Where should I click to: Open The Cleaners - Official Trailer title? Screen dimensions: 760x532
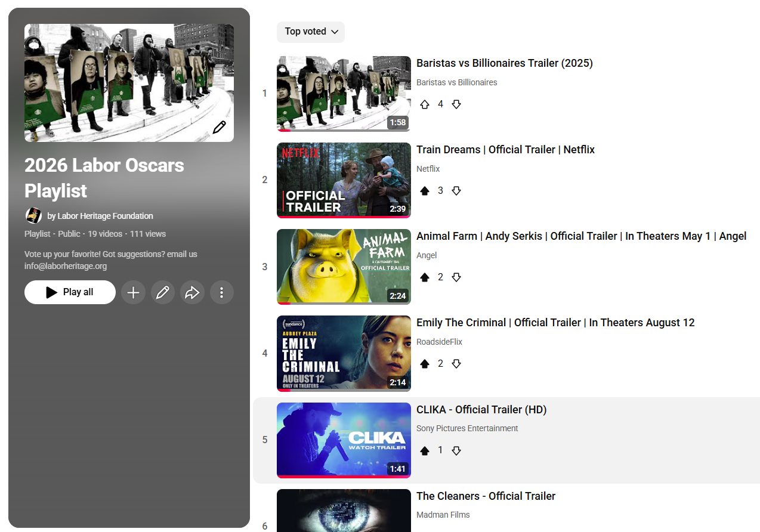pos(486,496)
